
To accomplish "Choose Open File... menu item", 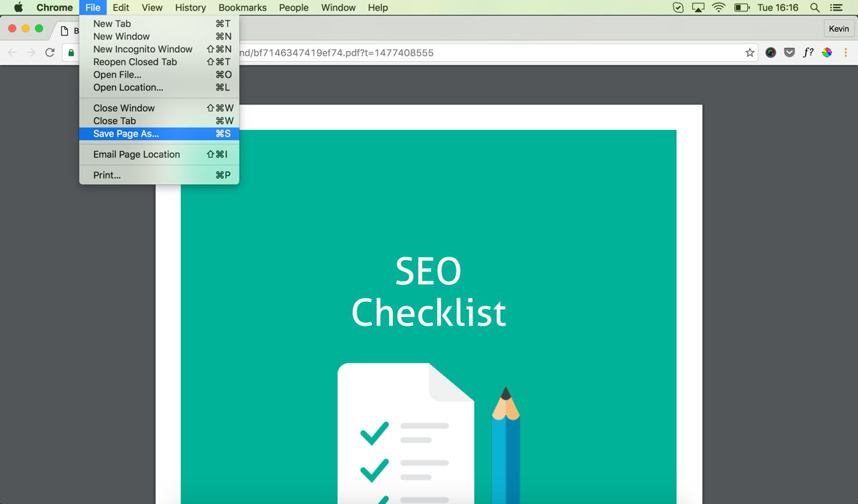I will (x=159, y=74).
